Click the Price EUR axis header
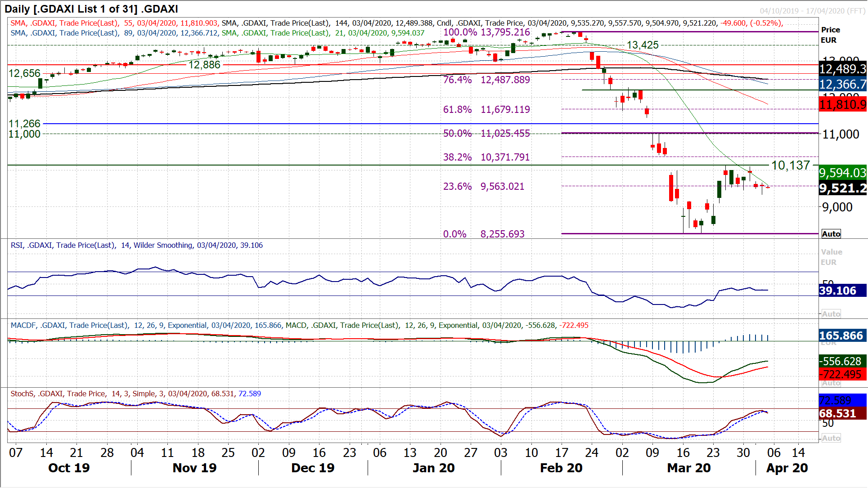This screenshot has height=488, width=868. pos(831,35)
